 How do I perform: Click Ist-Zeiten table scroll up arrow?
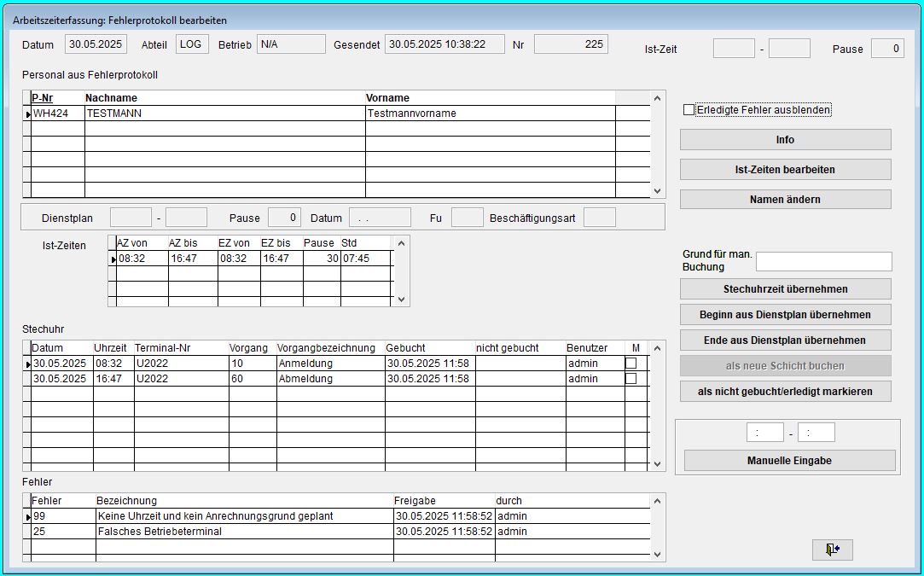(x=401, y=242)
